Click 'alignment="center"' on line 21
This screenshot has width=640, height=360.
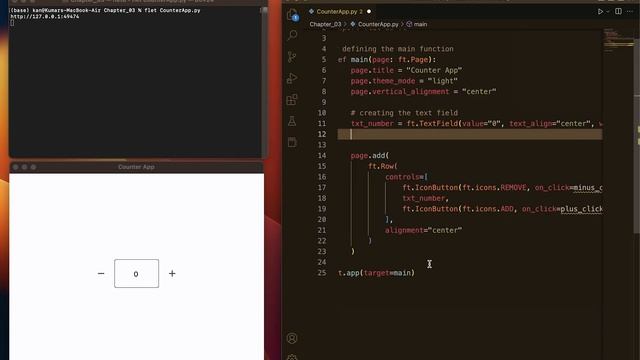[423, 230]
